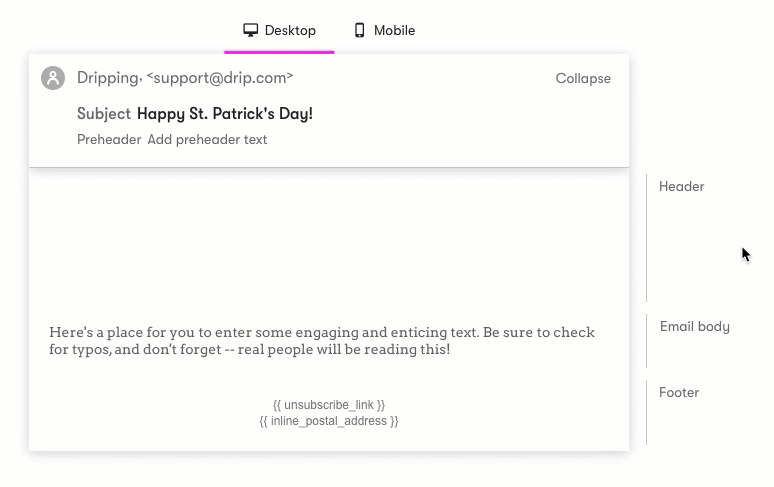774x487 pixels.
Task: Click Add preheader text field
Action: (207, 140)
